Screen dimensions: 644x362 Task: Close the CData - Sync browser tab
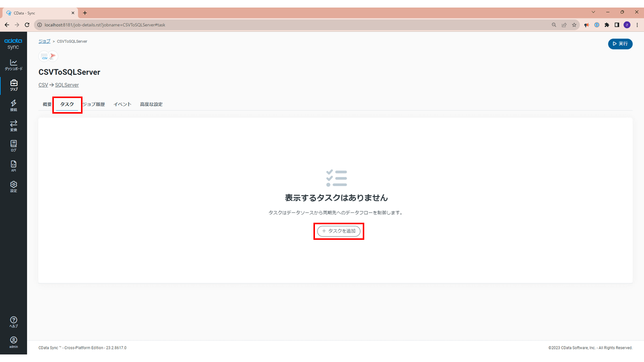click(73, 13)
